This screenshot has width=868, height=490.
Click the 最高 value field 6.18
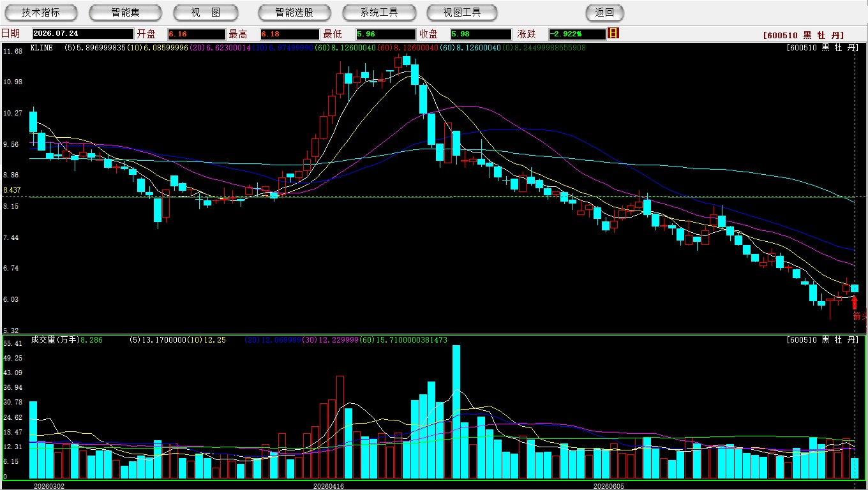(x=289, y=34)
